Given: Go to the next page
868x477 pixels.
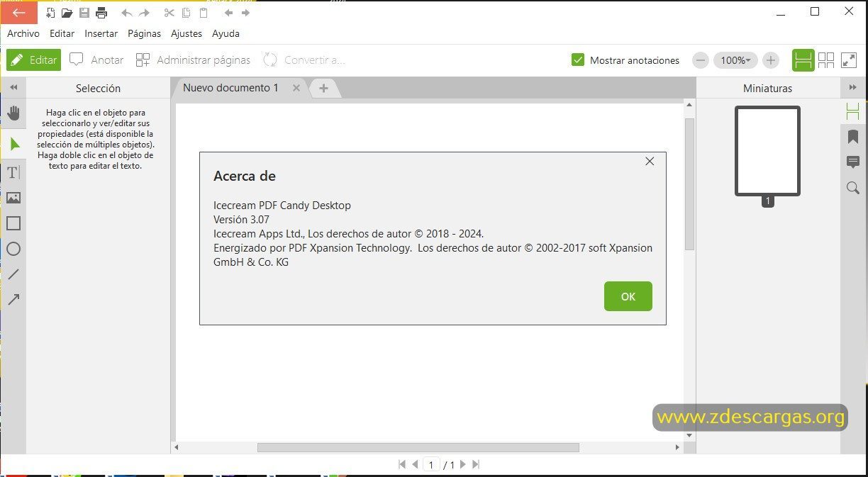Looking at the screenshot, I should click(462, 465).
